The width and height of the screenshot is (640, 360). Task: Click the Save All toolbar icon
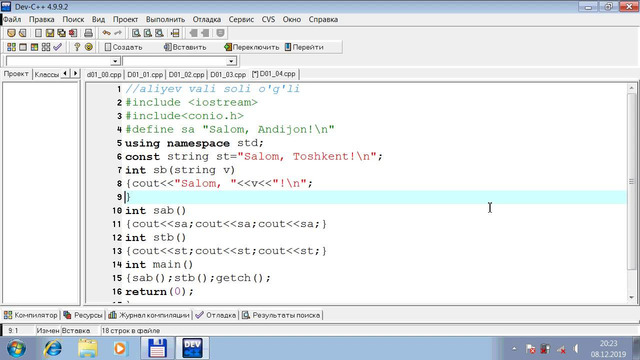[x=61, y=33]
